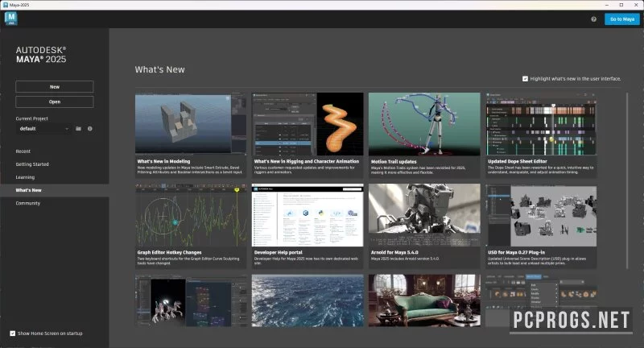Click the 'Developer Help portal' title text

point(278,253)
